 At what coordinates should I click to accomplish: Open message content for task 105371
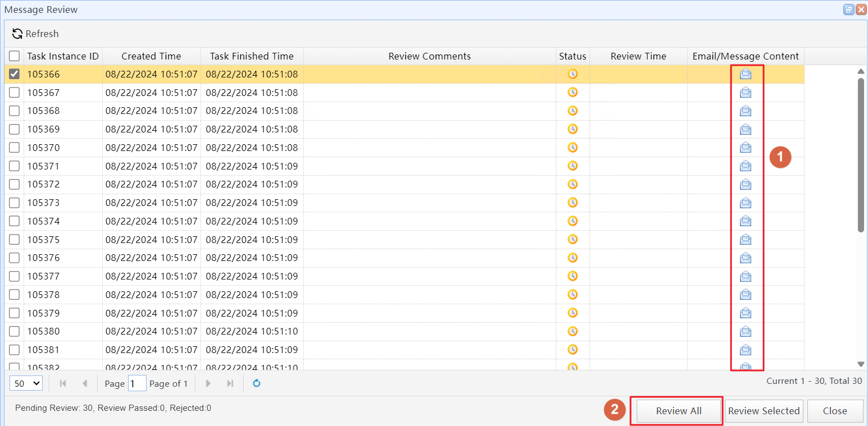click(x=745, y=166)
